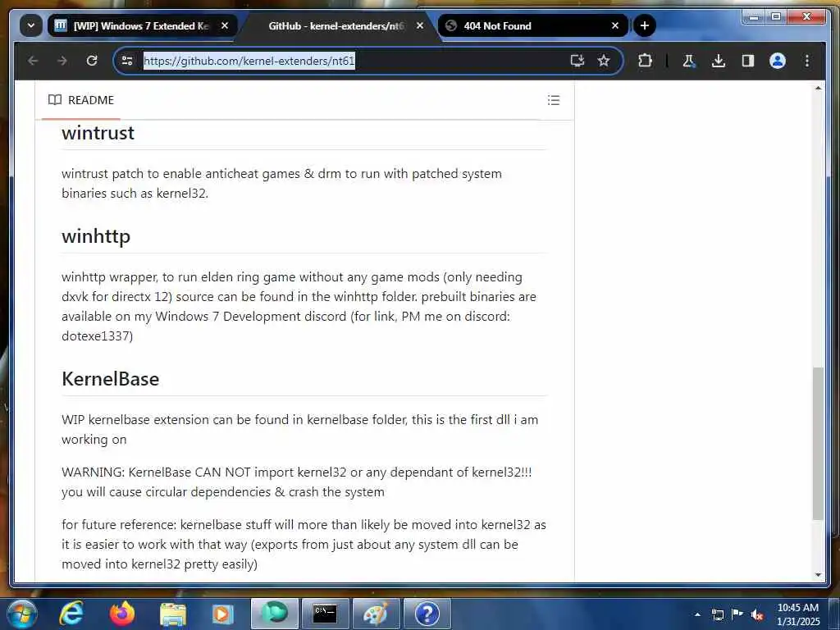Open the Action Center flag icon

click(737, 614)
